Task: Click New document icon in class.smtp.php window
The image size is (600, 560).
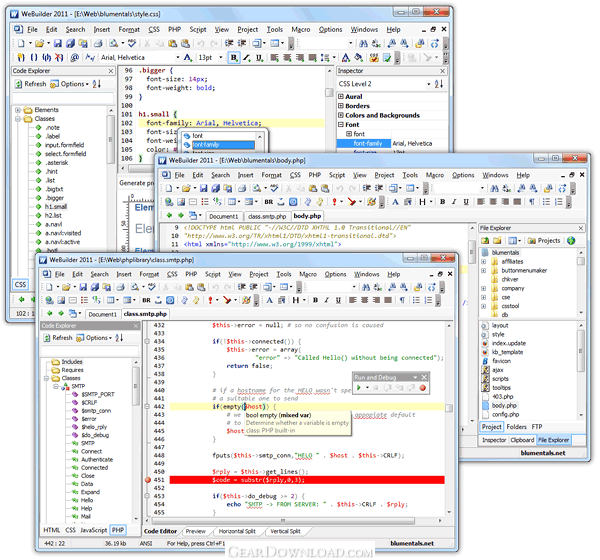Action: point(49,287)
